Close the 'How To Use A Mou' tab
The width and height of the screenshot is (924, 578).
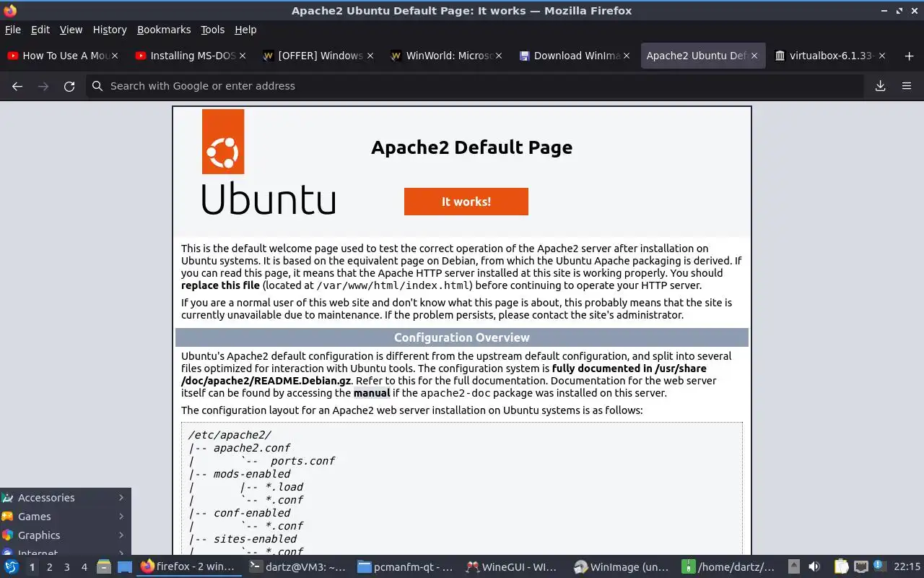click(x=115, y=56)
